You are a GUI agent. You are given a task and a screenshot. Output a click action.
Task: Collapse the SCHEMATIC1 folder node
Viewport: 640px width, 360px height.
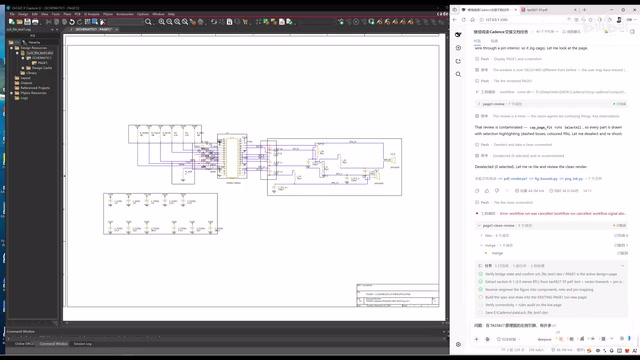(23, 58)
